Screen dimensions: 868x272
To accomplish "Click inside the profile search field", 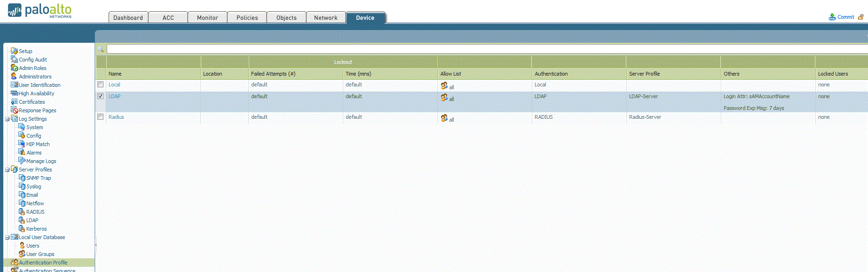I will click(487, 49).
